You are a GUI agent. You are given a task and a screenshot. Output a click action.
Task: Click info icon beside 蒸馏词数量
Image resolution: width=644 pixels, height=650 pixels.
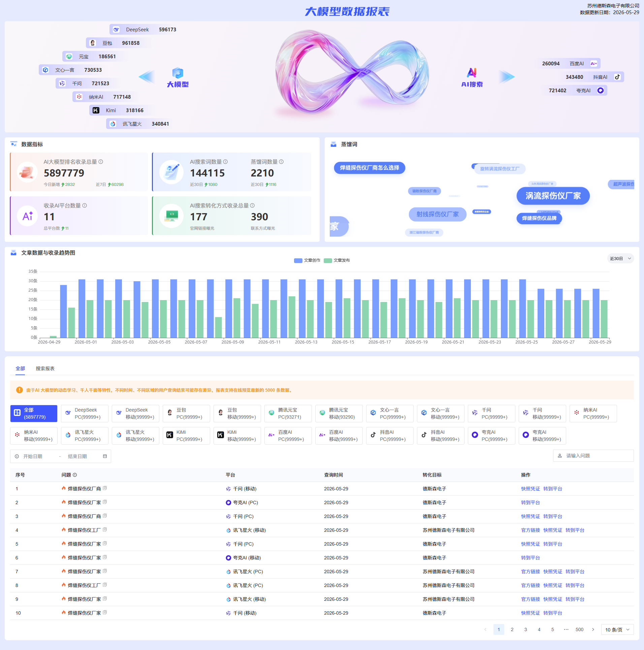pos(281,162)
